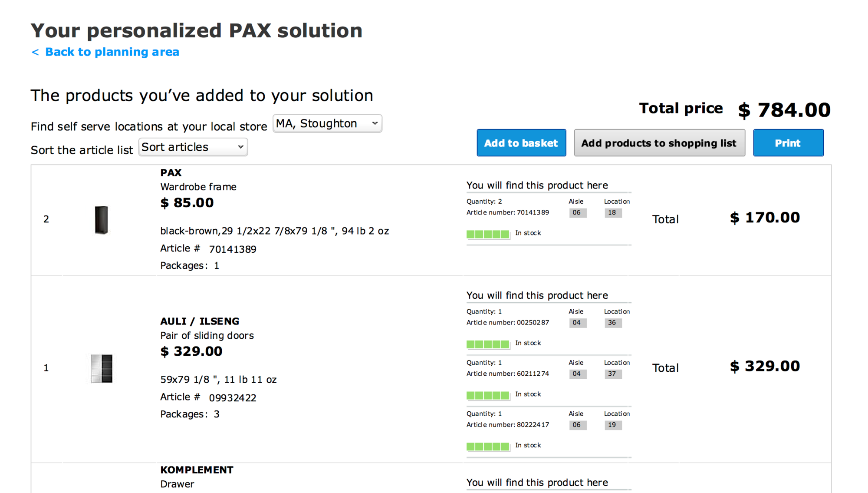Click Add products to shopping list
This screenshot has width=868, height=493.
pos(659,143)
